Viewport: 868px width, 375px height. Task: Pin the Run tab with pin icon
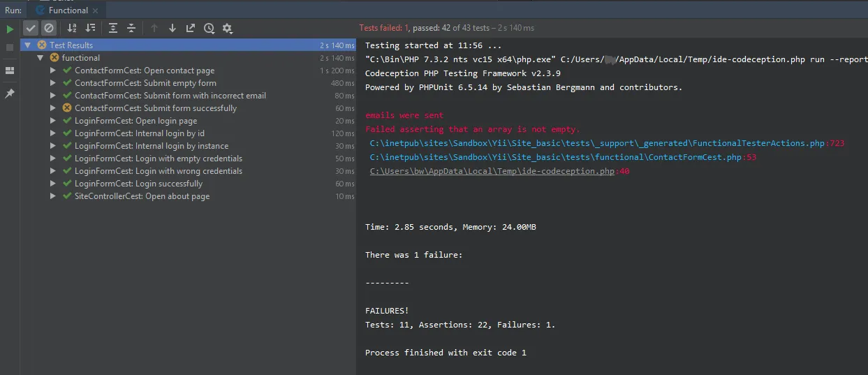pos(10,94)
